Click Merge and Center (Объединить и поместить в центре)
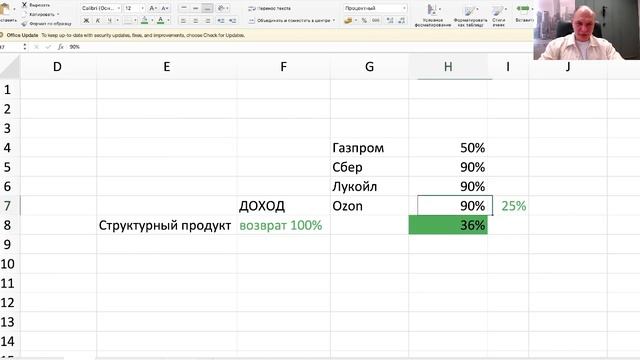 pyautogui.click(x=289, y=20)
